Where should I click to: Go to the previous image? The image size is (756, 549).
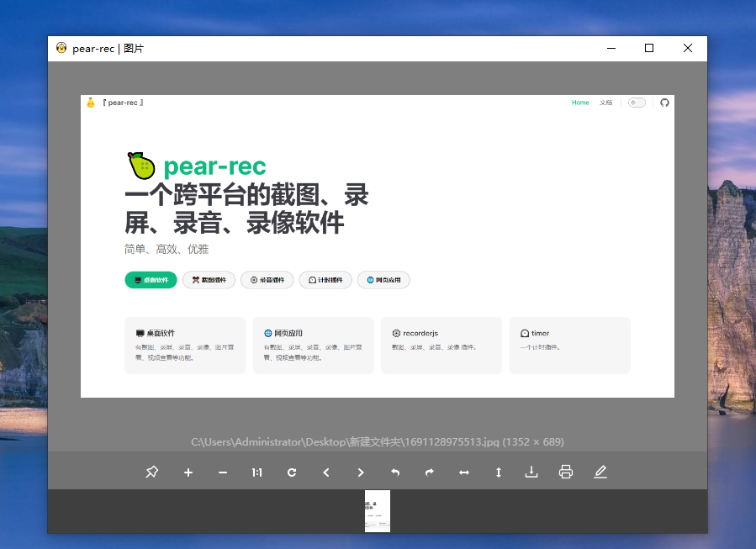coord(326,472)
